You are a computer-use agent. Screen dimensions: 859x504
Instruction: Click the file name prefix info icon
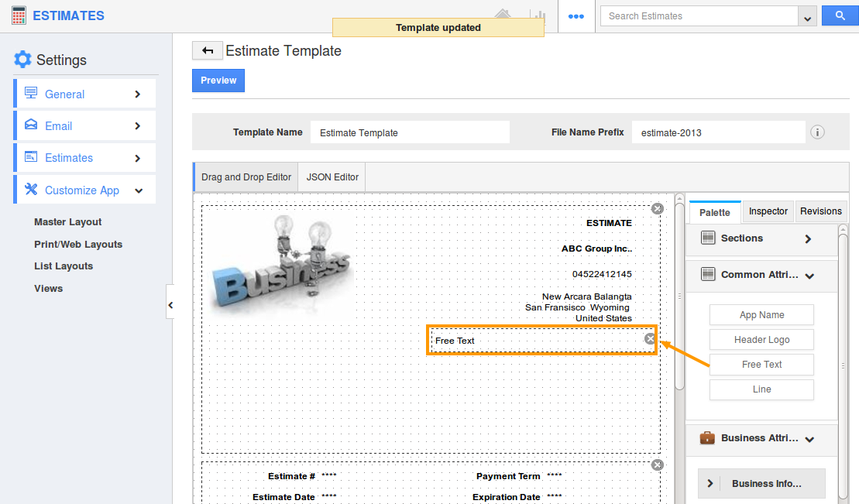tap(817, 132)
